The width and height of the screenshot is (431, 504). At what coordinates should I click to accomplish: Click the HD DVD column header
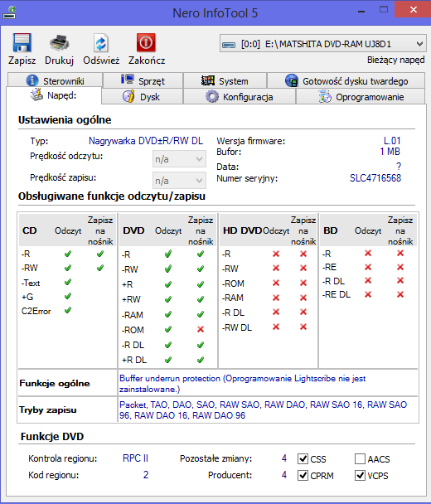pos(242,230)
